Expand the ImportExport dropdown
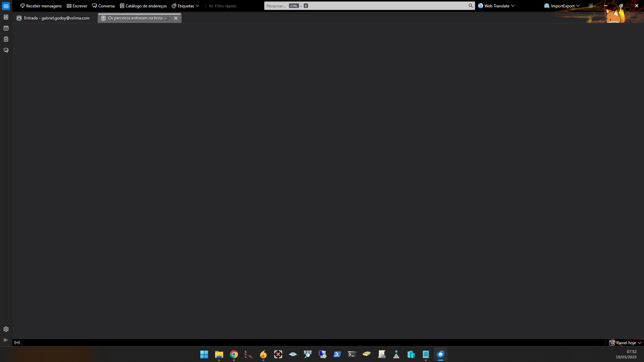The height and width of the screenshot is (362, 644). pos(562,6)
